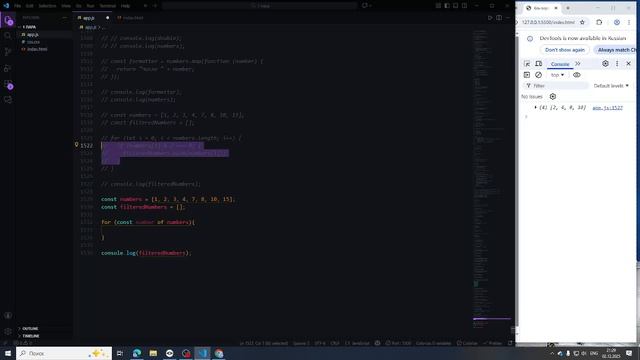Open editor More Actions menu
Image resolution: width=640 pixels, height=360 pixels.
pos(508,18)
